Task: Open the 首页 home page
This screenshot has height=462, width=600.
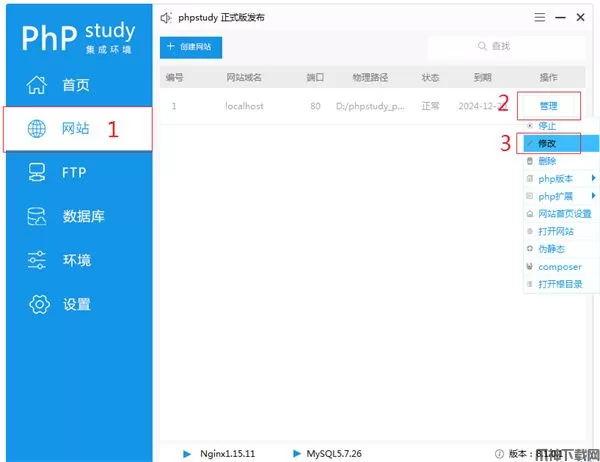Action: point(79,85)
